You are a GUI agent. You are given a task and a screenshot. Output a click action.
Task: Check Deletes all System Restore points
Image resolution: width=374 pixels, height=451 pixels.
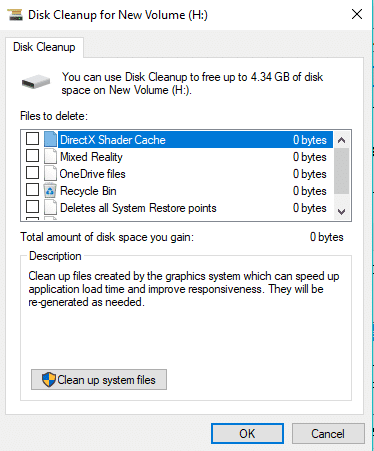[x=32, y=207]
